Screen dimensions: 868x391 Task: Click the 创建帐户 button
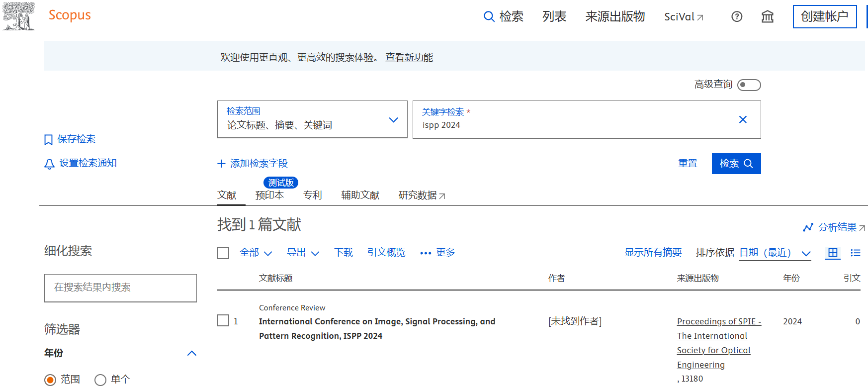click(x=825, y=16)
